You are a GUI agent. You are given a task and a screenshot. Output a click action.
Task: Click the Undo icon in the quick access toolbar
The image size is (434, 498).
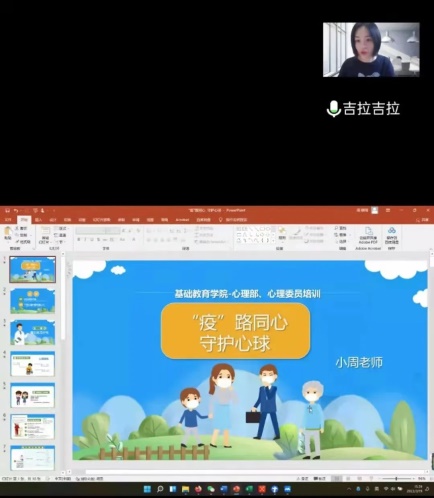(16, 211)
